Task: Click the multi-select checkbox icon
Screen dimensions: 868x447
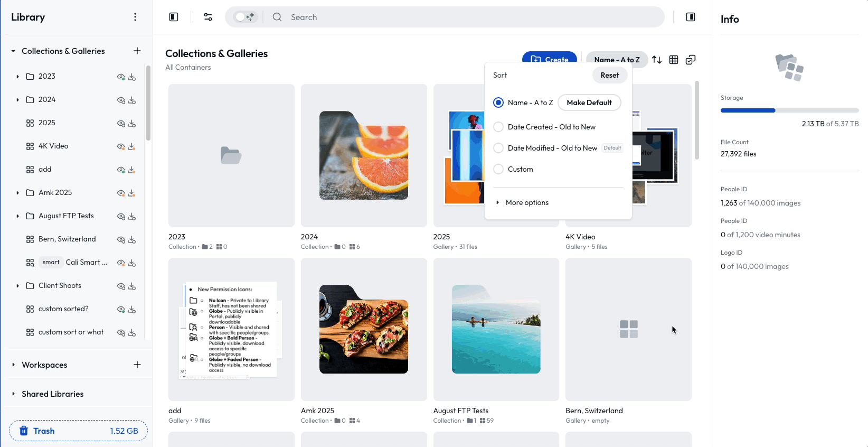Action: pos(691,60)
